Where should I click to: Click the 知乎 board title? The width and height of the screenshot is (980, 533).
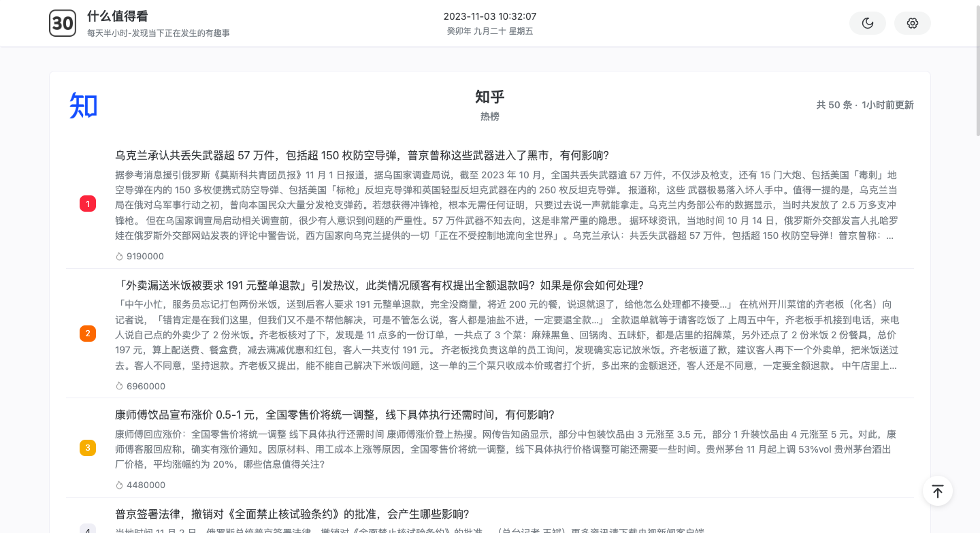click(x=489, y=97)
